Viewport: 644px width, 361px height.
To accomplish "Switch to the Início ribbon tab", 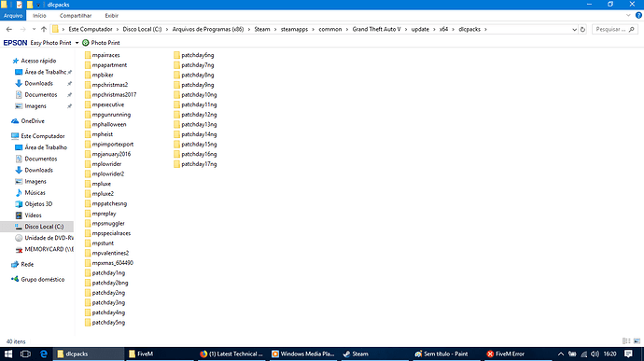I will coord(39,16).
